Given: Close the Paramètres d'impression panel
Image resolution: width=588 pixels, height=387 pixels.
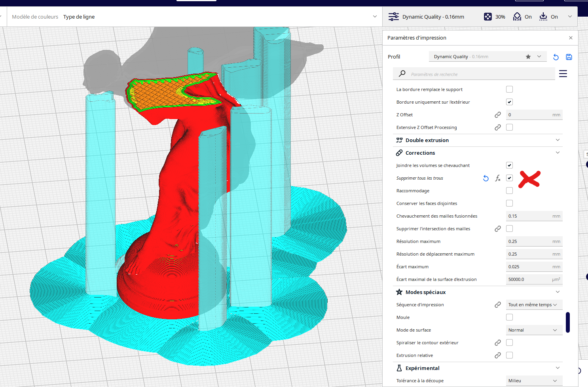Looking at the screenshot, I should click(571, 38).
